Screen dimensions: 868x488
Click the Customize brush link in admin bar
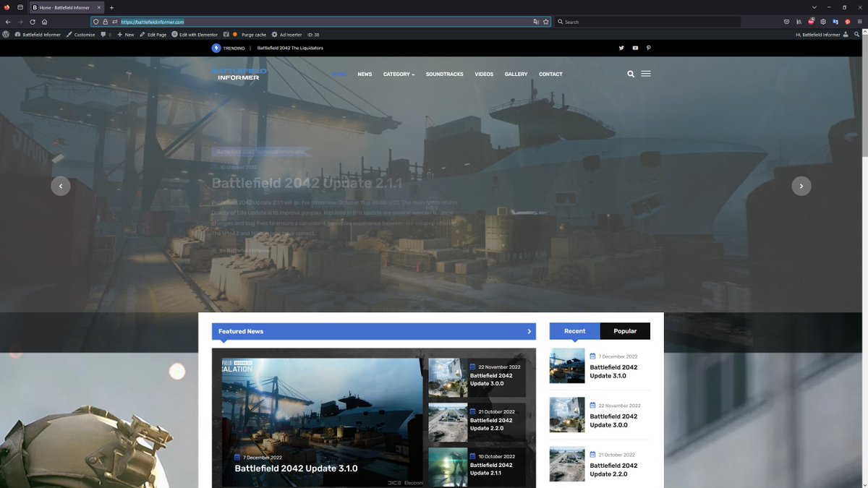tap(80, 34)
